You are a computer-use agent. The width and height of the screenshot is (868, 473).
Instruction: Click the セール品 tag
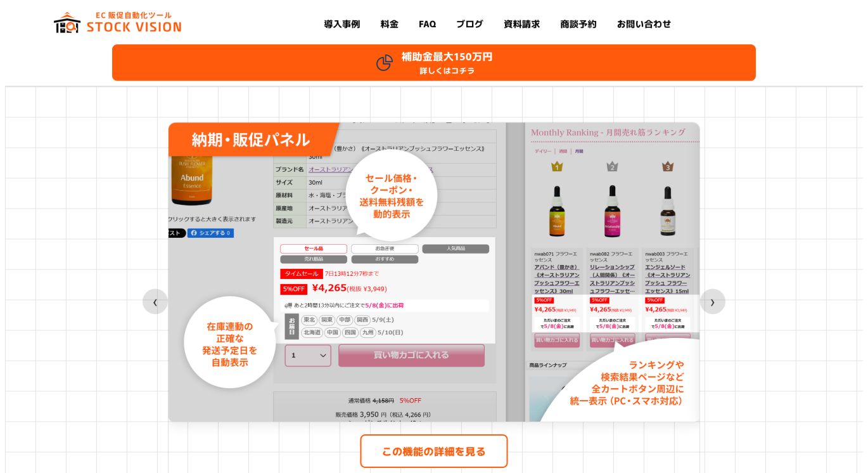314,249
